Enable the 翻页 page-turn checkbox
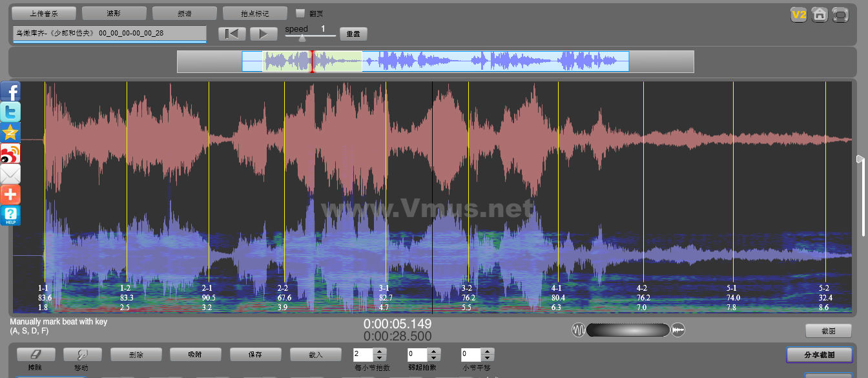Image resolution: width=868 pixels, height=378 pixels. click(x=300, y=13)
